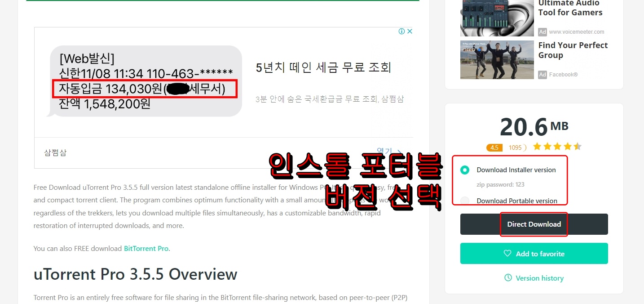Click the 4.5 rating badge
This screenshot has width=644, height=304.
(494, 148)
